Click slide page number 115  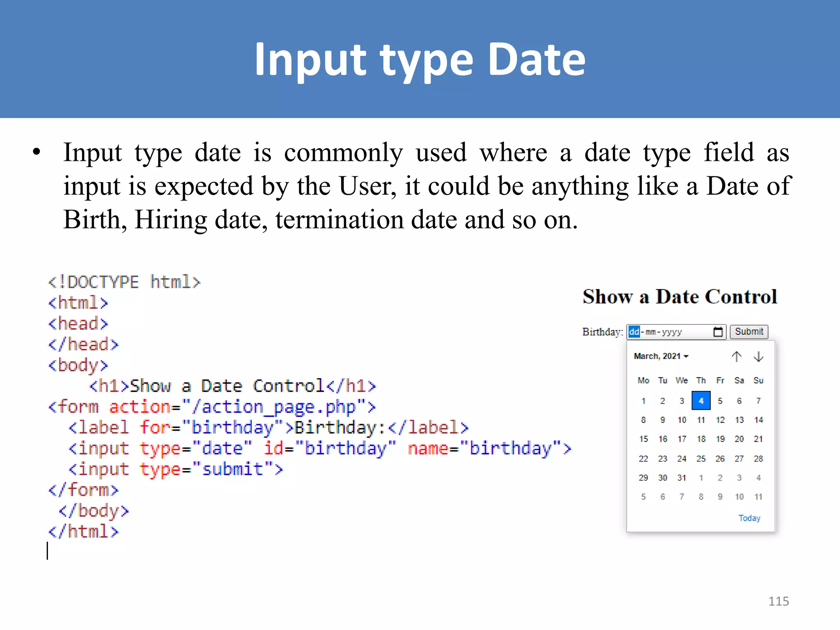click(778, 601)
